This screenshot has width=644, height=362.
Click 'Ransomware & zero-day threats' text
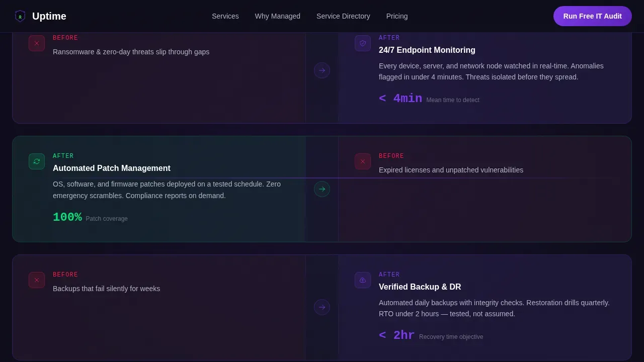[x=131, y=52]
